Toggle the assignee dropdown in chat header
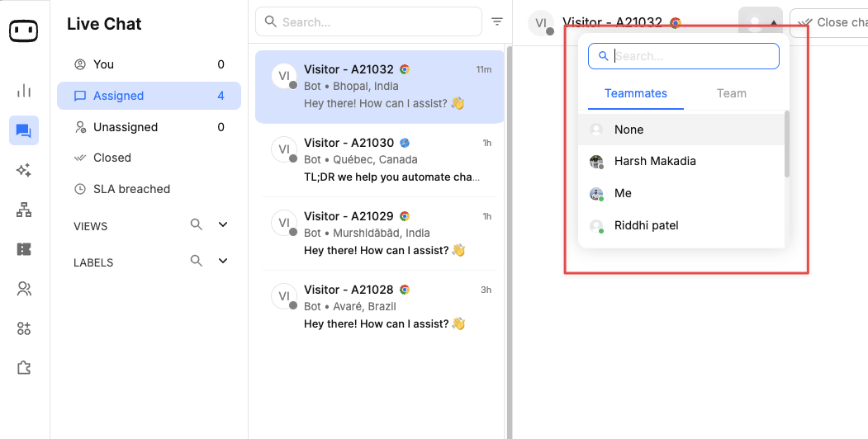 pos(761,22)
